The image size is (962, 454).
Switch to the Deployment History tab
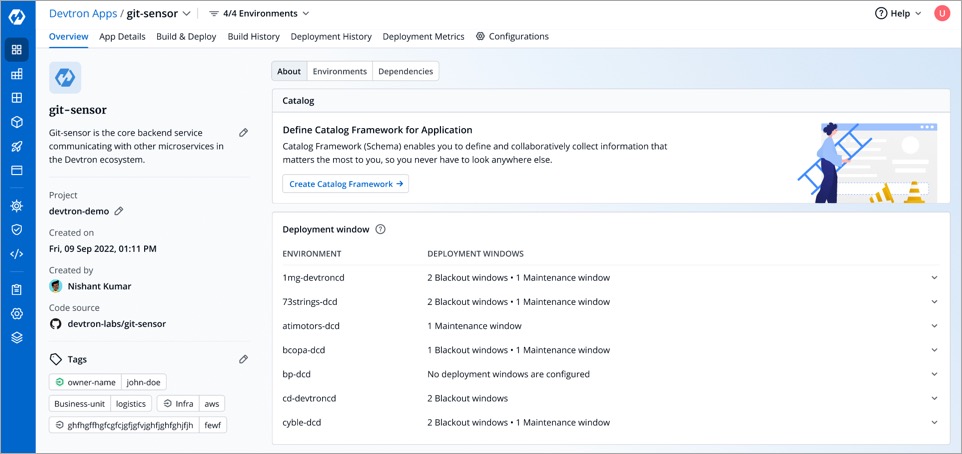[331, 36]
